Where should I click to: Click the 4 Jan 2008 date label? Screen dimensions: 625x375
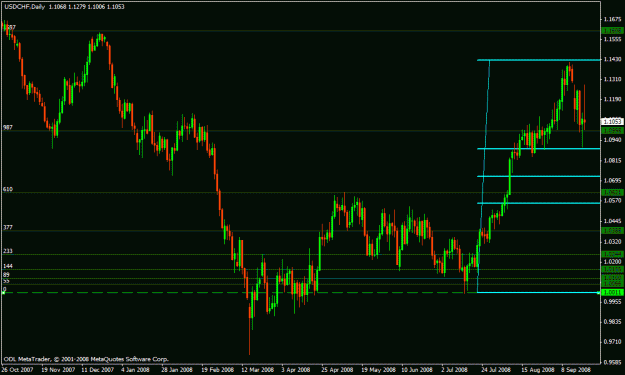135,370
